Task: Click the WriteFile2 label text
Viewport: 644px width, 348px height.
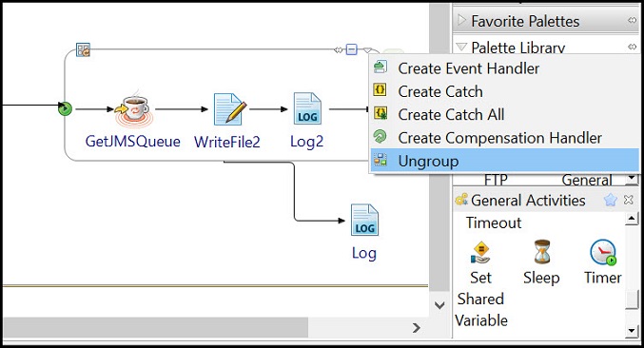Action: pyautogui.click(x=227, y=142)
